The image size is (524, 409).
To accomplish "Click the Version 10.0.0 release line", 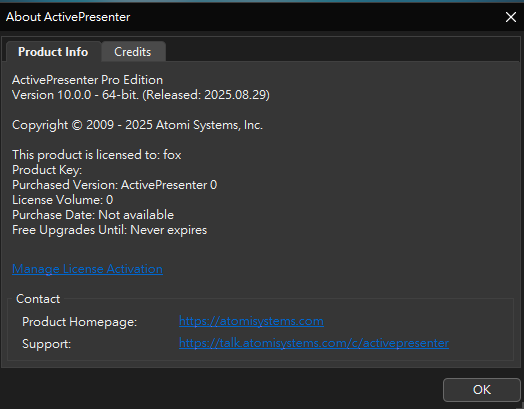I will tap(141, 95).
